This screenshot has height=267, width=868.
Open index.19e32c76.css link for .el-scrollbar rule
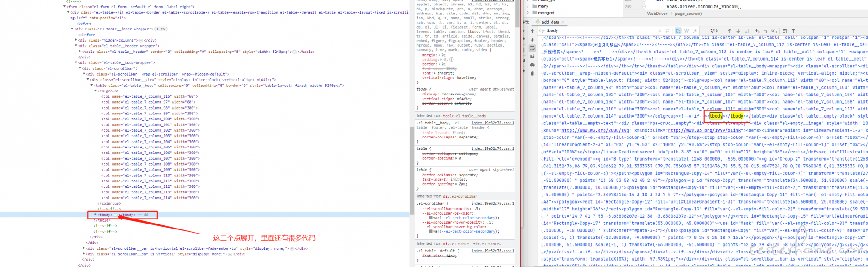tap(492, 203)
